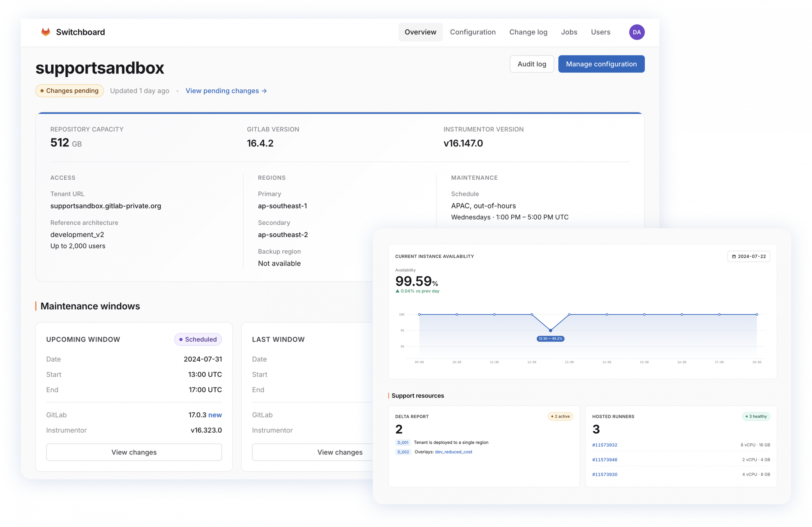The image size is (812, 527).
Task: Click the chart data point at 13:00
Action: click(569, 314)
